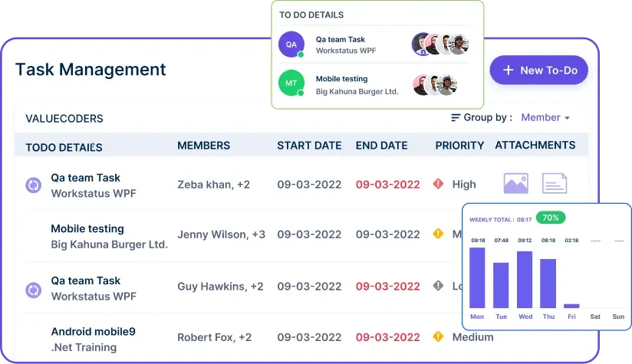Click the red High priority icon
The image size is (632, 364).
[438, 184]
